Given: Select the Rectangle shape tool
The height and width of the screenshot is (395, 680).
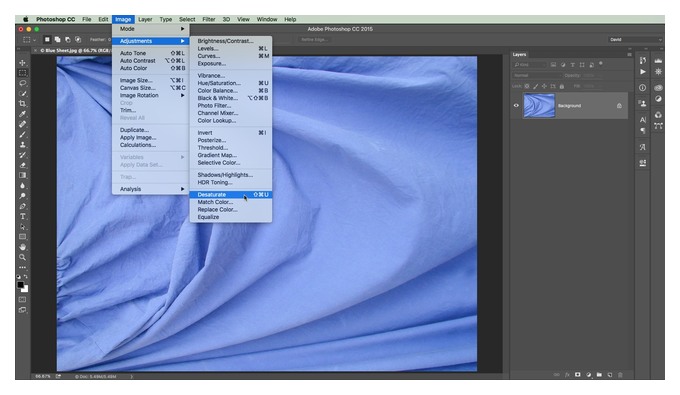Looking at the screenshot, I should (23, 237).
